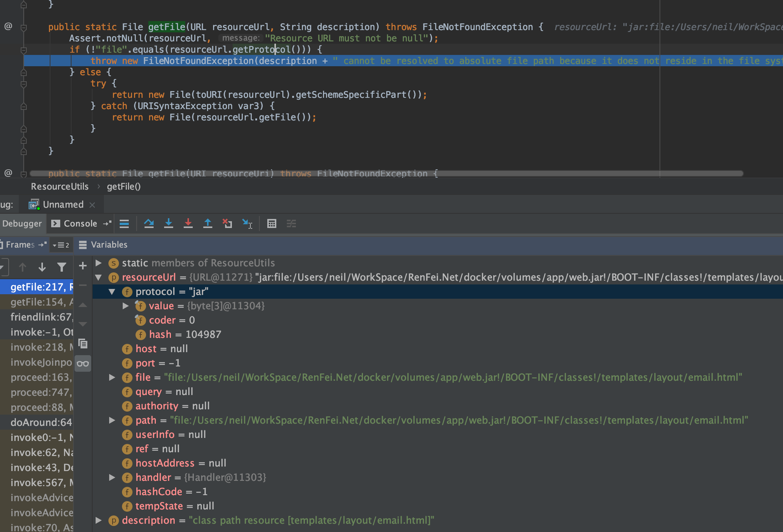Click the red Force Step Into arrow
Image resolution: width=783 pixels, height=532 pixels.
188,224
